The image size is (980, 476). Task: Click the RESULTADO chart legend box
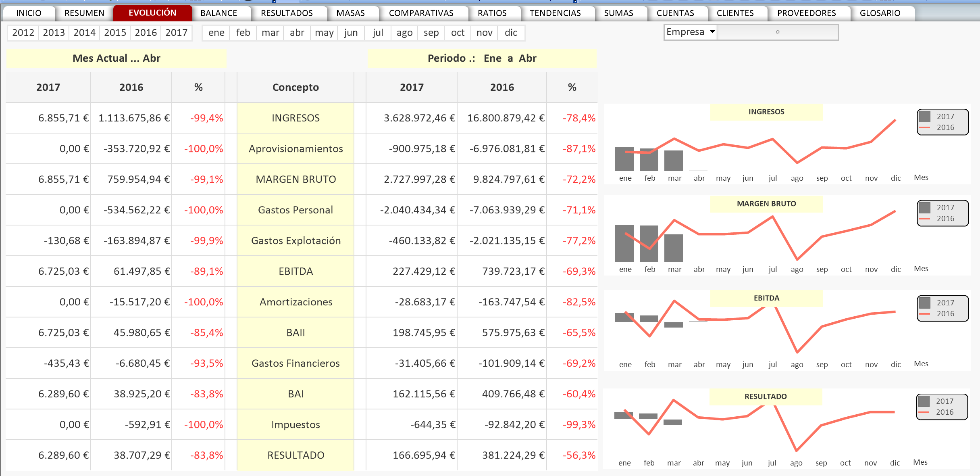[942, 407]
